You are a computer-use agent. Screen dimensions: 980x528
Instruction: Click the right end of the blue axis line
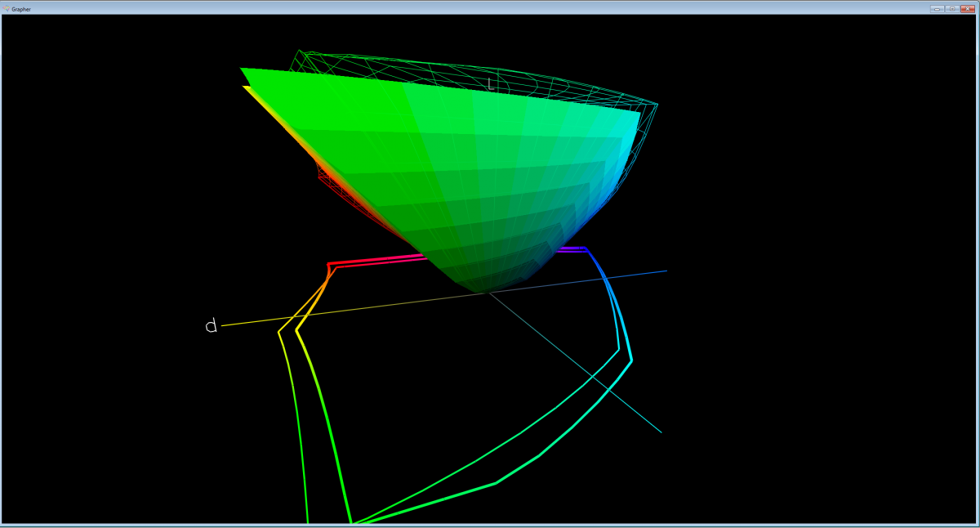coord(665,271)
